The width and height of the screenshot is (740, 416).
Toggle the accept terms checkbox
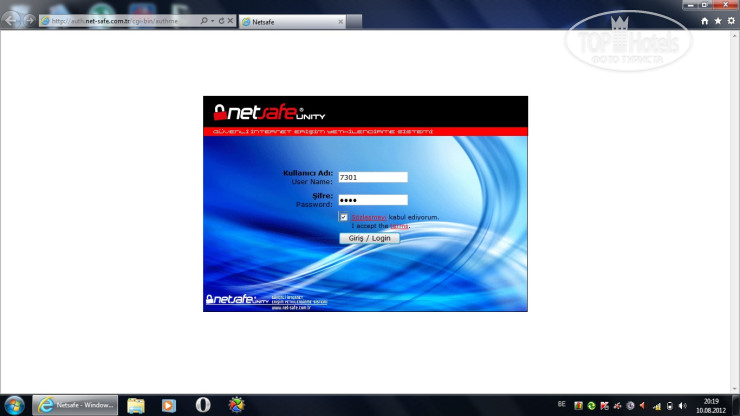coord(344,217)
